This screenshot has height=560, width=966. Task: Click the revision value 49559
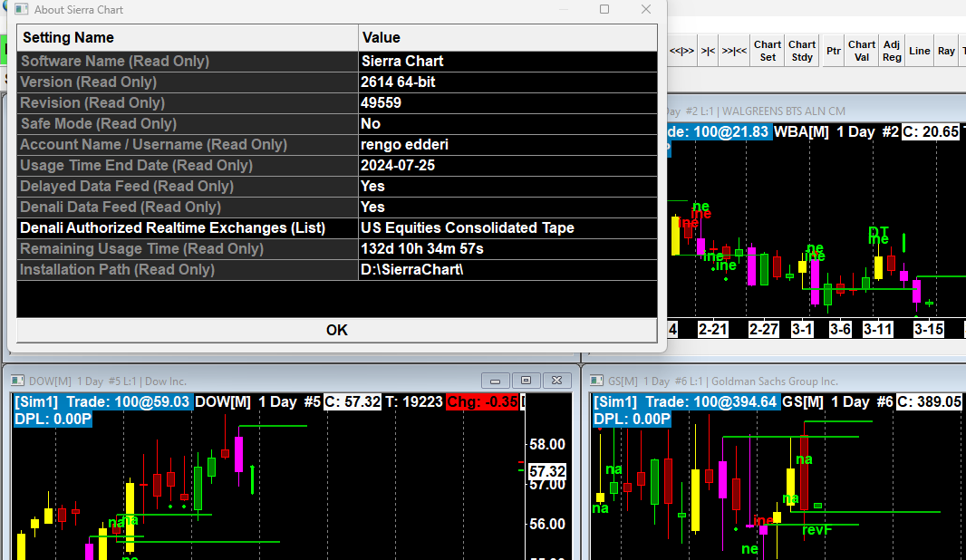[381, 103]
